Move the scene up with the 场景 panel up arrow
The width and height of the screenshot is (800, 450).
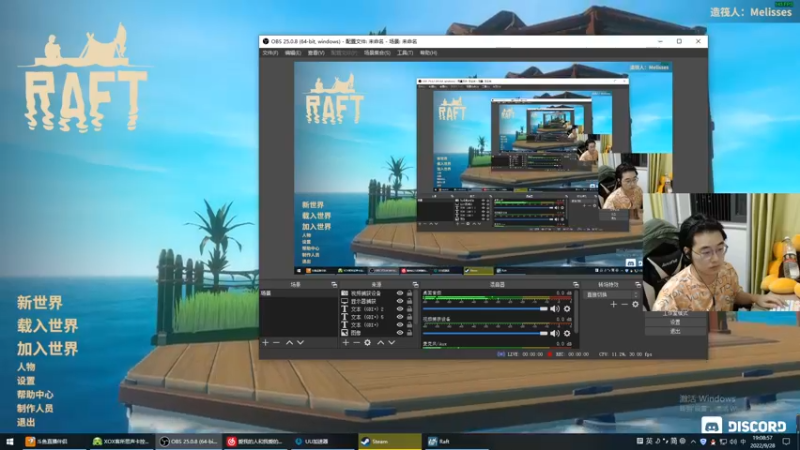click(x=289, y=343)
